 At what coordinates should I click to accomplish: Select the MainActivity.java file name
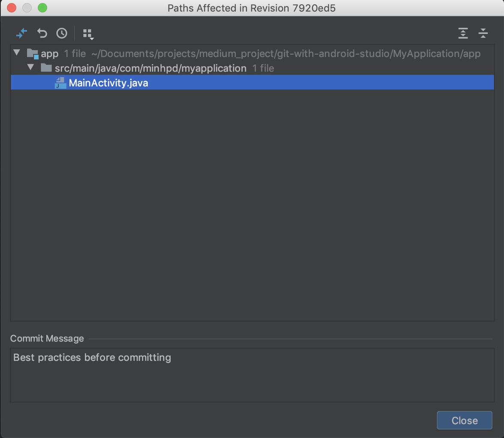pos(109,83)
